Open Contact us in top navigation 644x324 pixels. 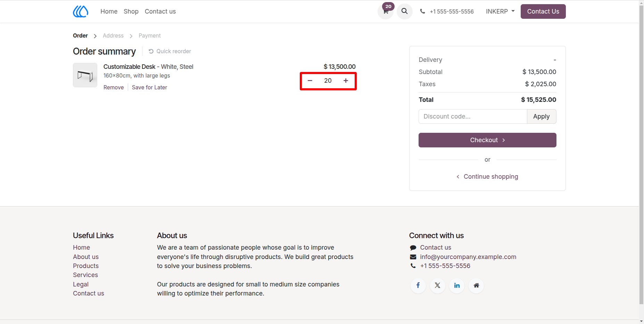click(160, 11)
